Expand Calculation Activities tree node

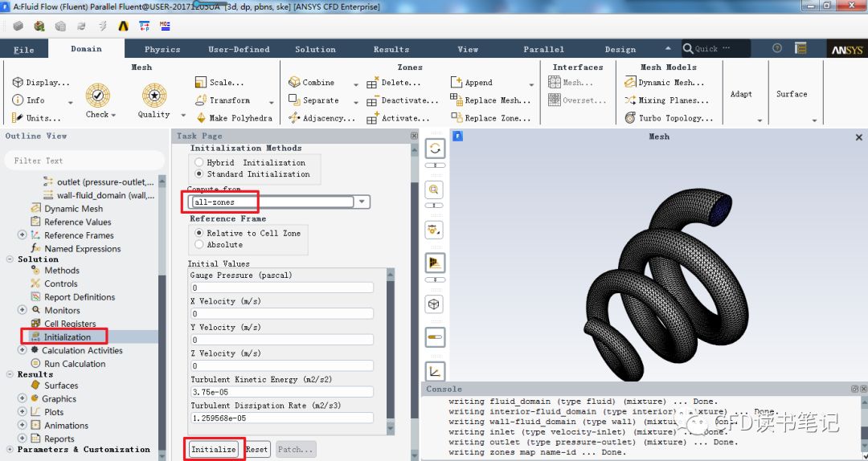22,350
